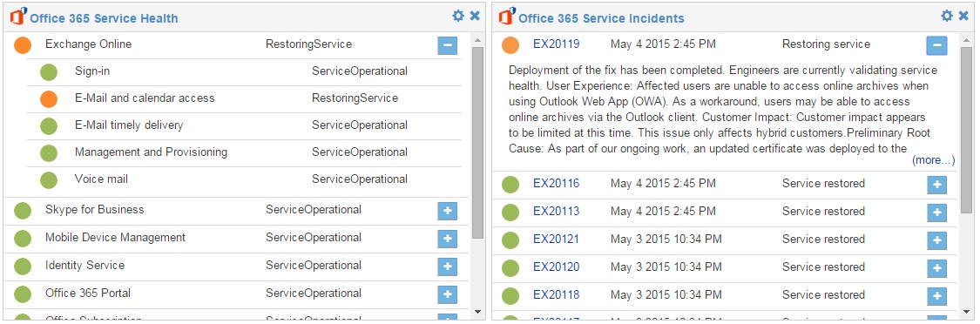Click orange status dot for EX20119
The image size is (980, 324).
pyautogui.click(x=510, y=45)
